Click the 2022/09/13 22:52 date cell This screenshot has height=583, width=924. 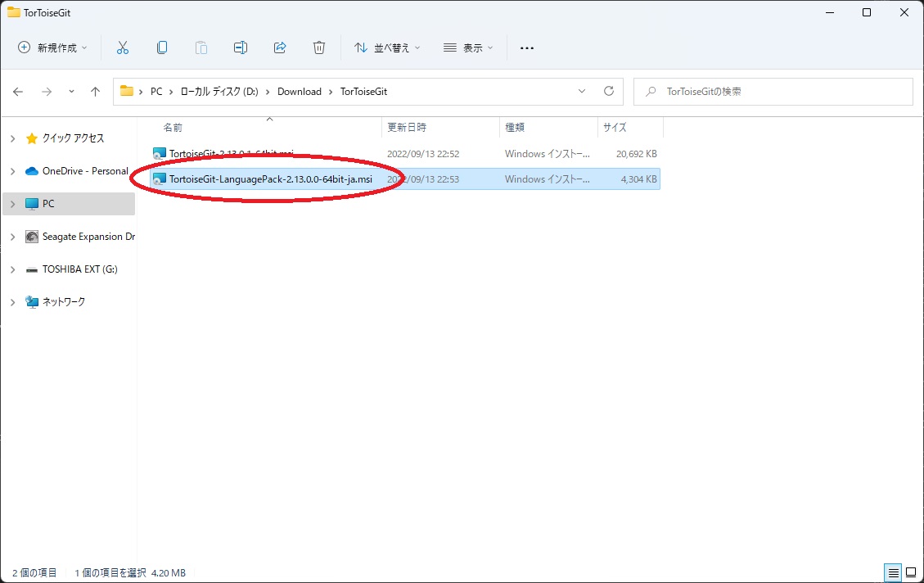[423, 154]
